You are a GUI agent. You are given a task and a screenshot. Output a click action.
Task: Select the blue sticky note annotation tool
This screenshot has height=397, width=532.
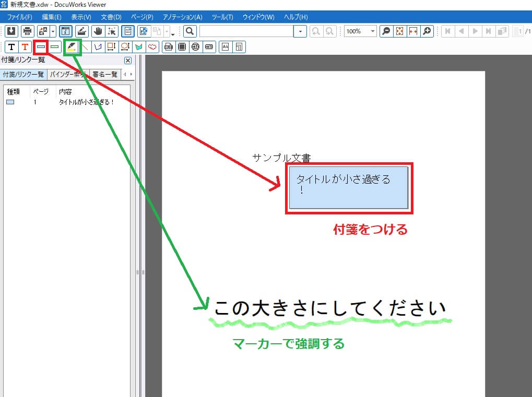pyautogui.click(x=41, y=47)
